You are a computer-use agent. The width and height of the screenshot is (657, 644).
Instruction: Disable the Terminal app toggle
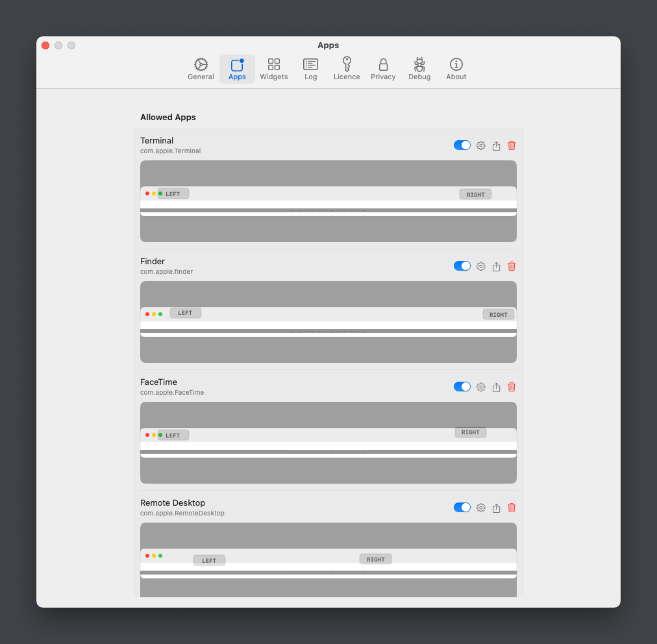462,145
